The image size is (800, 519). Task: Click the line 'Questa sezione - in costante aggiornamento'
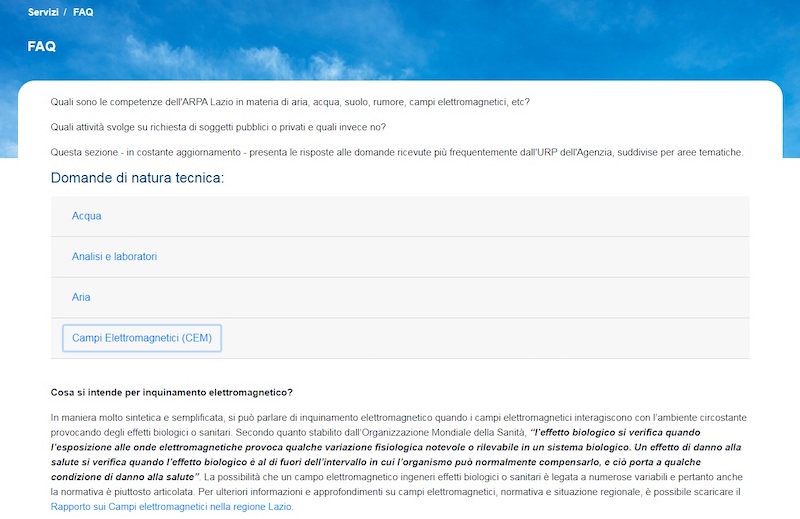[x=396, y=152]
